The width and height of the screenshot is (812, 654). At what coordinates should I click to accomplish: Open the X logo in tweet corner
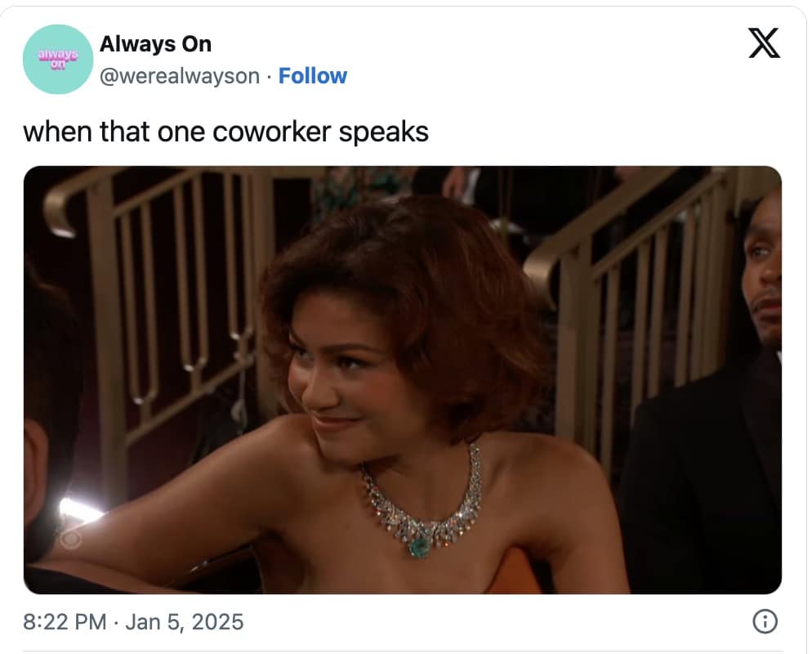[764, 43]
